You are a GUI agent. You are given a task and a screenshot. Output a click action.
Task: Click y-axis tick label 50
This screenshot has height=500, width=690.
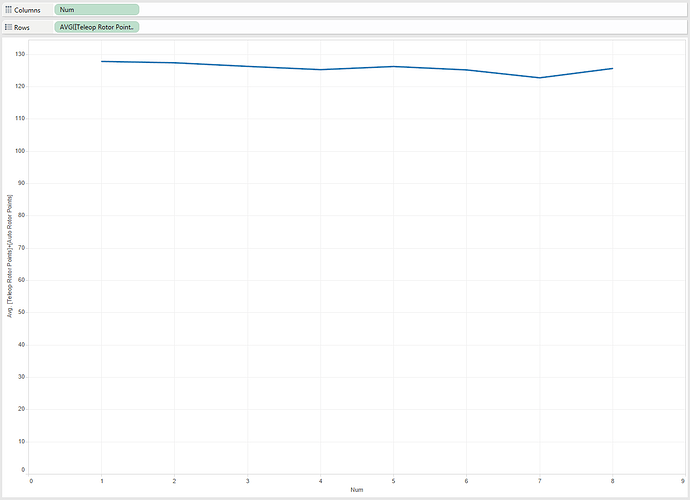21,312
